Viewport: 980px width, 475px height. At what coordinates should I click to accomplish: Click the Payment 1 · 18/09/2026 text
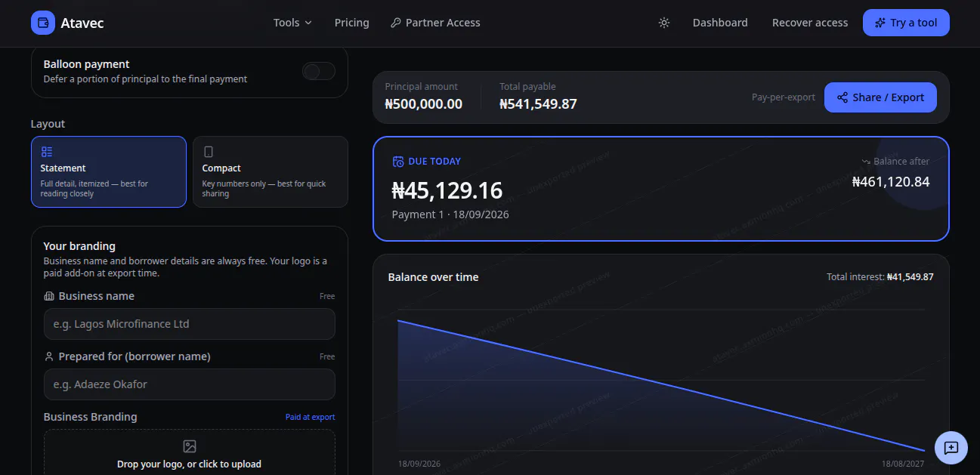tap(450, 214)
